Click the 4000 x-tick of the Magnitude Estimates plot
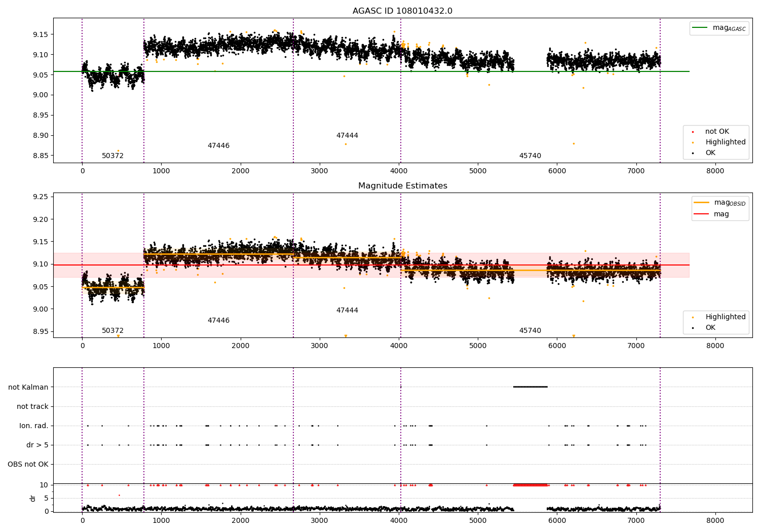760x532 pixels. coord(399,346)
